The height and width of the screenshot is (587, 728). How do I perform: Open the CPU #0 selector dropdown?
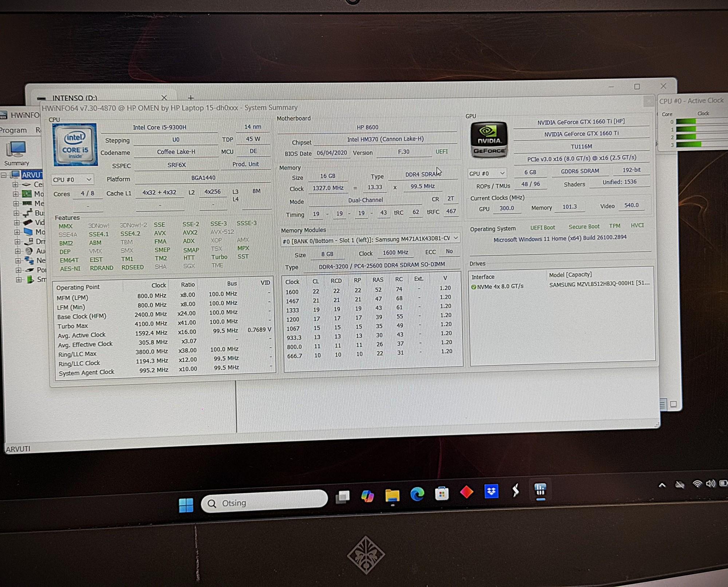(x=72, y=180)
